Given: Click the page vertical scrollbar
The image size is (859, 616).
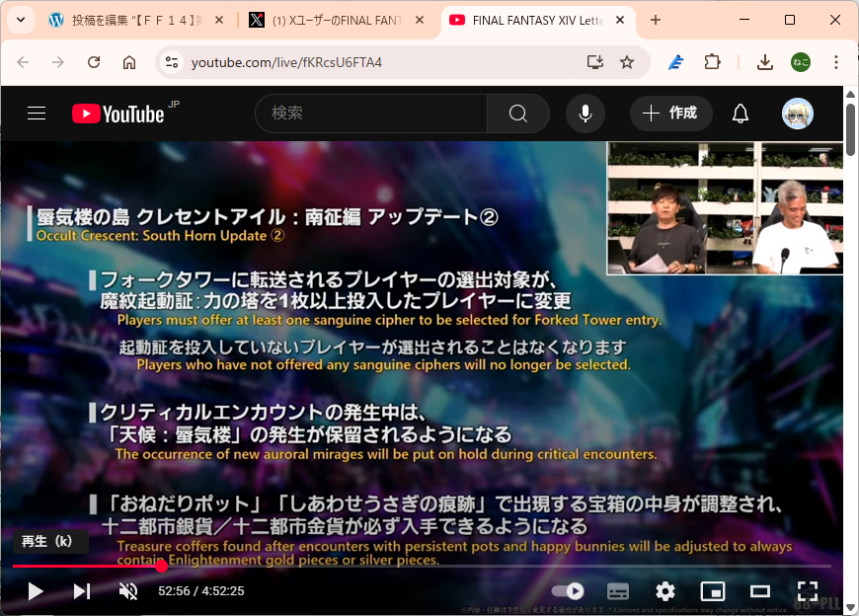Looking at the screenshot, I should coord(850,130).
